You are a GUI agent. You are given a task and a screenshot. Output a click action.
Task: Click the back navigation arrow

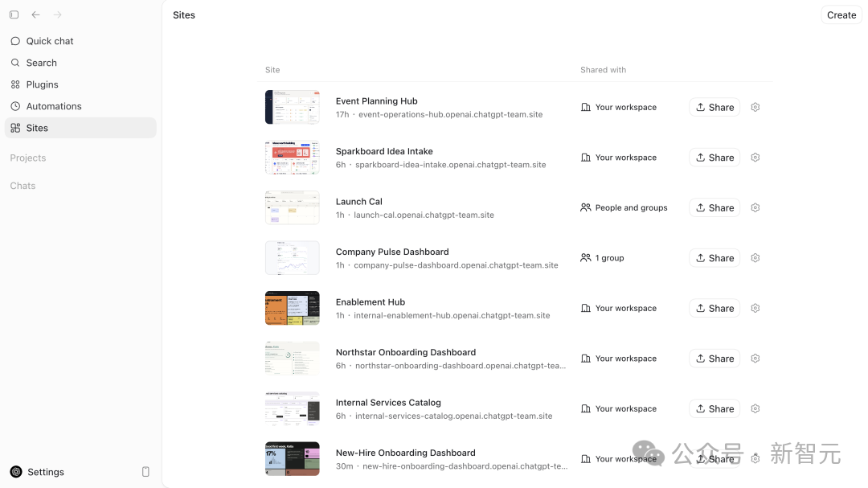[35, 15]
